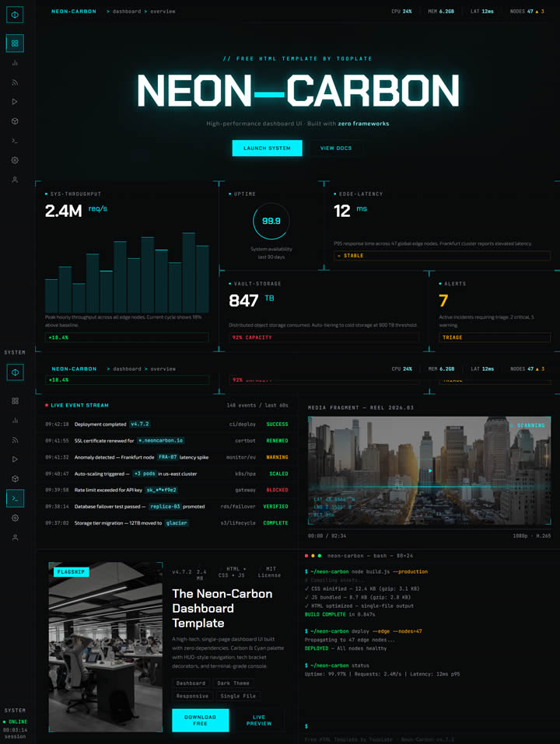The height and width of the screenshot is (744, 560).
Task: Click the '+3 pods' tag in the Auto-scaling row
Action: [x=144, y=473]
